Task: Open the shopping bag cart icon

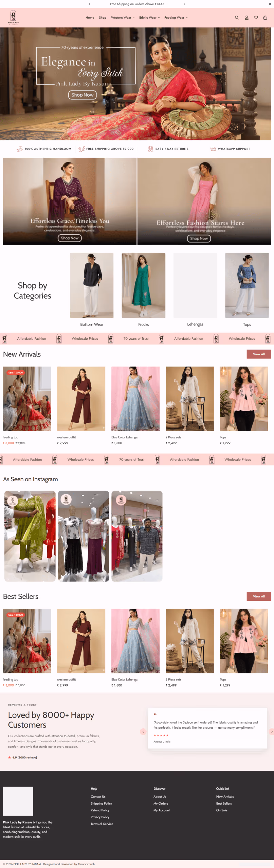Action: pos(265,18)
